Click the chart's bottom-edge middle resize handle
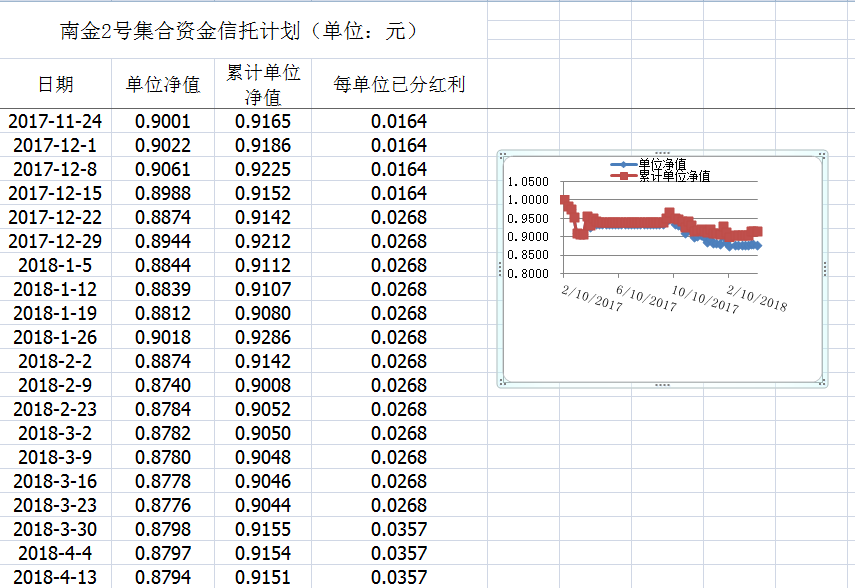 [x=661, y=385]
